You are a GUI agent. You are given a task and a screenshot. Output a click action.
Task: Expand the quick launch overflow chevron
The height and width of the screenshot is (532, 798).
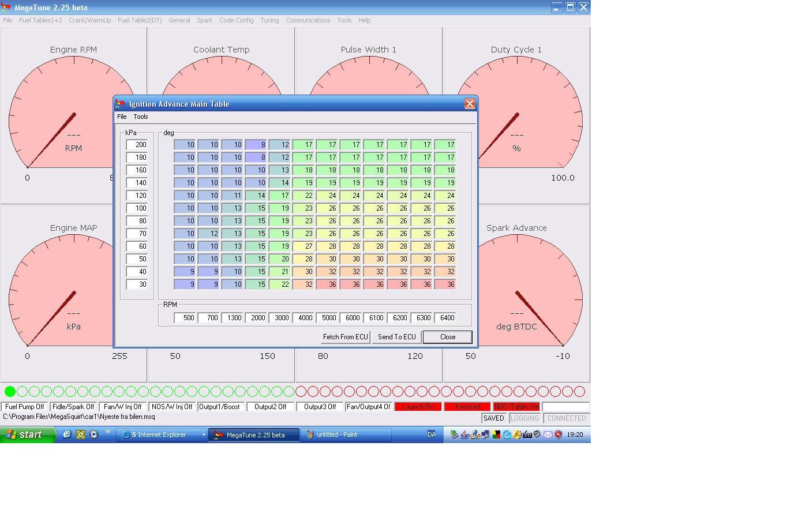point(108,432)
